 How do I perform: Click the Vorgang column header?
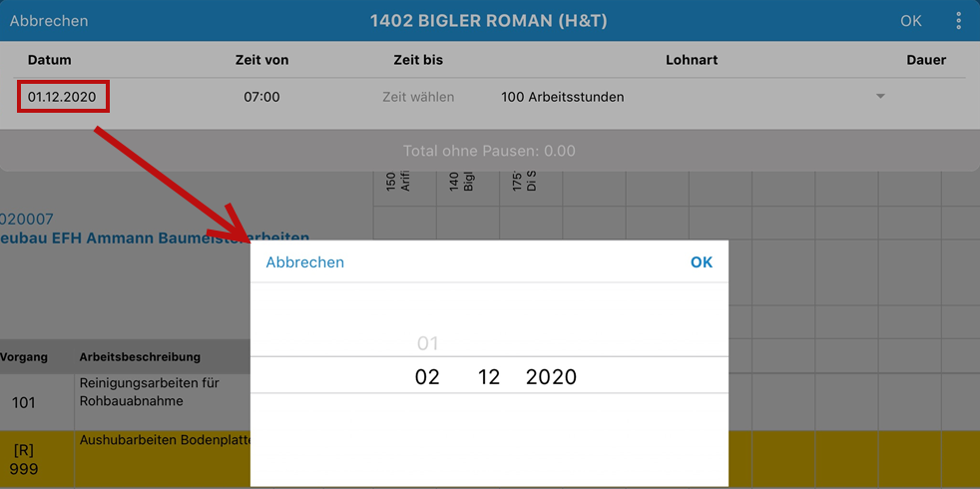pyautogui.click(x=24, y=357)
